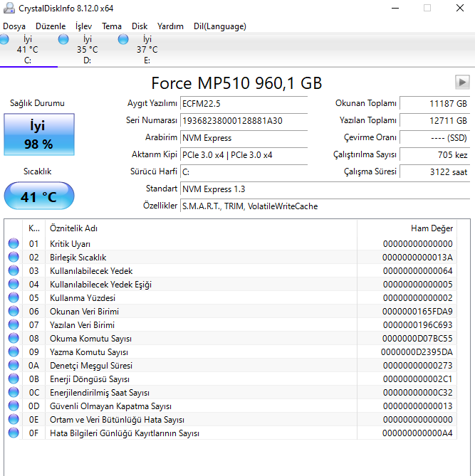Open the Dil(Language) menu
This screenshot has height=476, width=475.
point(220,26)
